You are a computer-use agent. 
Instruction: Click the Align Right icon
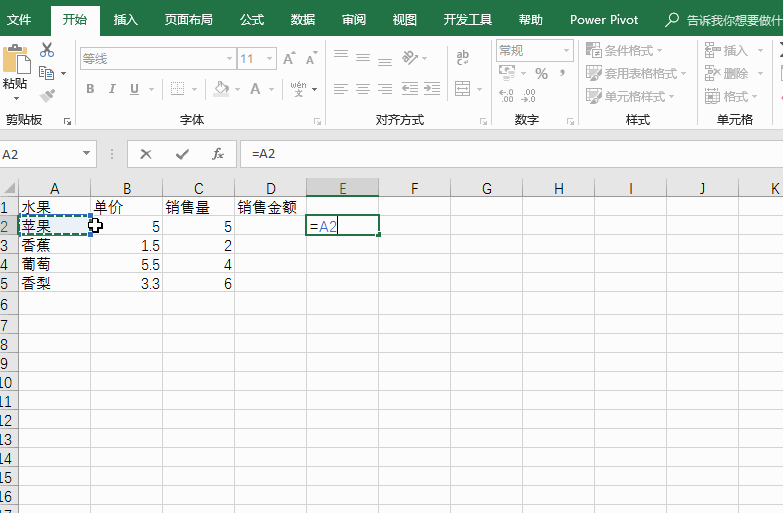pyautogui.click(x=385, y=89)
